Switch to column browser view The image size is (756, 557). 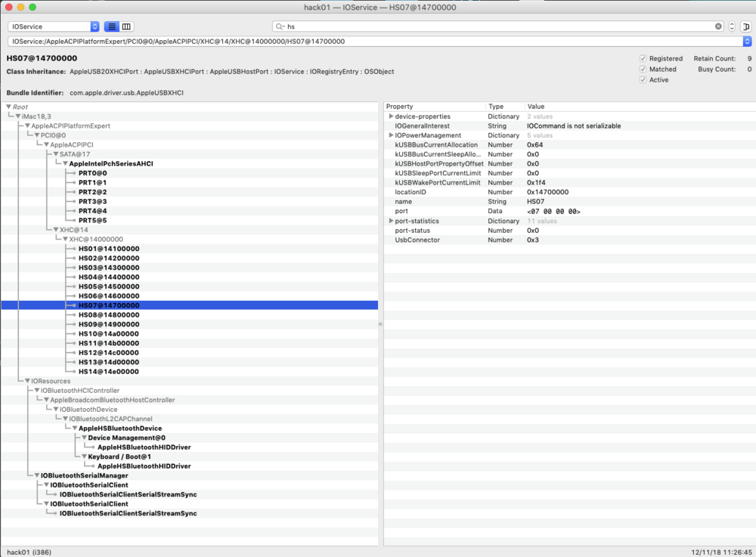126,26
